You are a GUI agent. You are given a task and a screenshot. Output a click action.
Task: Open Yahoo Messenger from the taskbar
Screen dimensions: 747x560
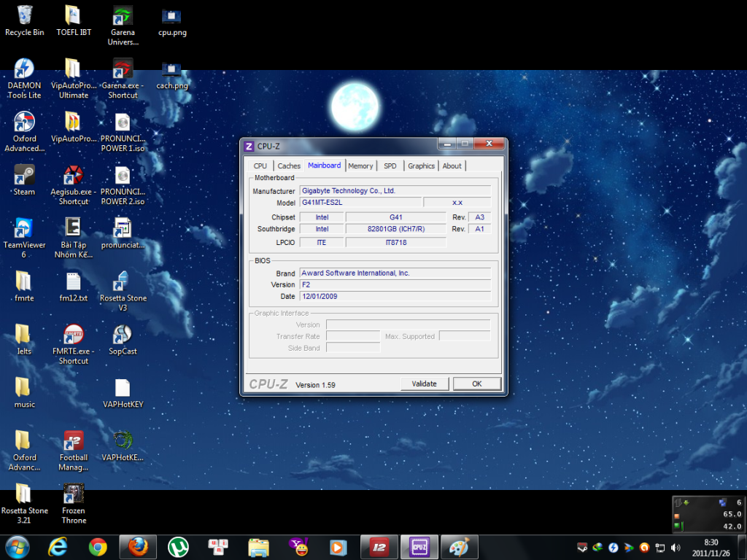[x=299, y=547]
